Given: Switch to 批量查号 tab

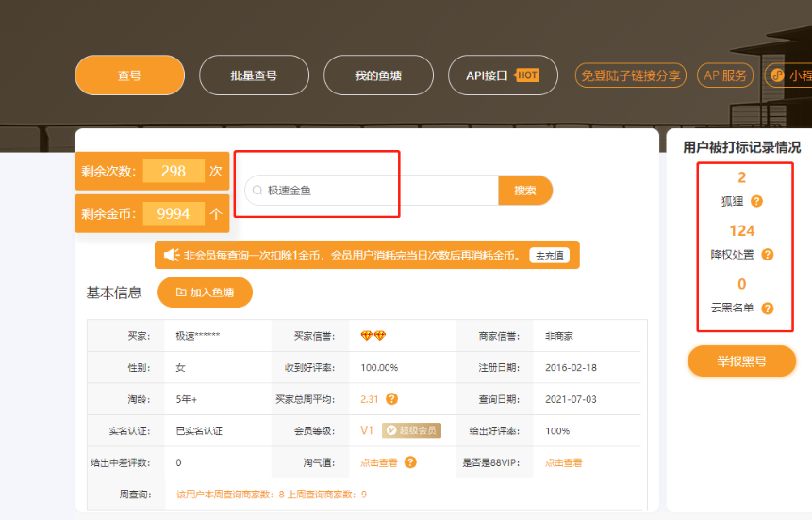Looking at the screenshot, I should click(254, 75).
